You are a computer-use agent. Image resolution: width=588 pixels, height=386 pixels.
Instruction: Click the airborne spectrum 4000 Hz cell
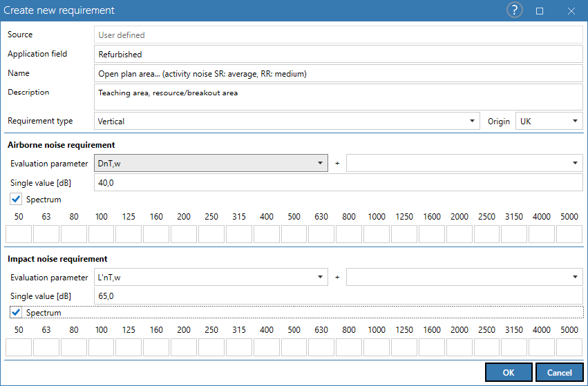(542, 234)
